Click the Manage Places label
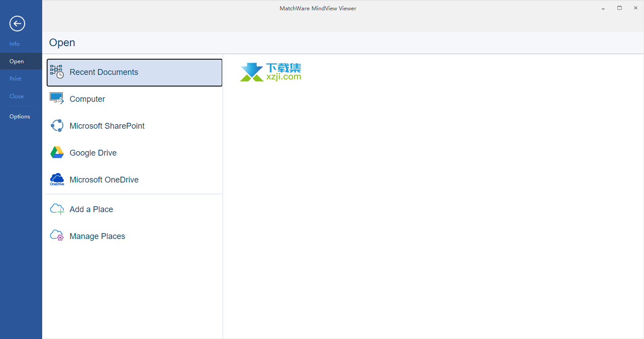 pyautogui.click(x=97, y=236)
